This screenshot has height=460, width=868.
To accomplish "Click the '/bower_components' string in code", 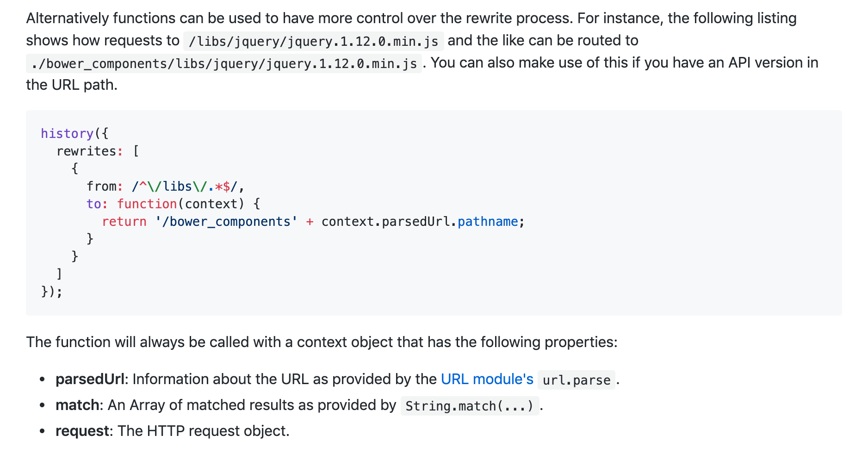I will (226, 222).
